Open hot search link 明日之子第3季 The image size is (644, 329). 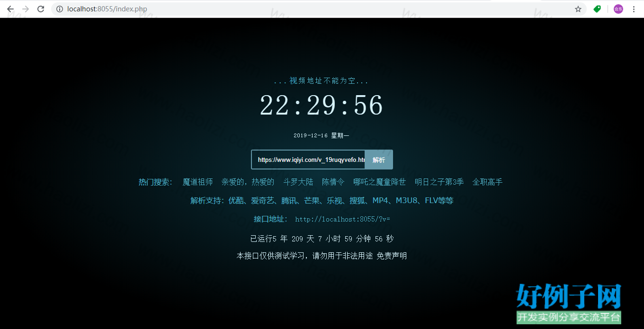[x=439, y=182]
